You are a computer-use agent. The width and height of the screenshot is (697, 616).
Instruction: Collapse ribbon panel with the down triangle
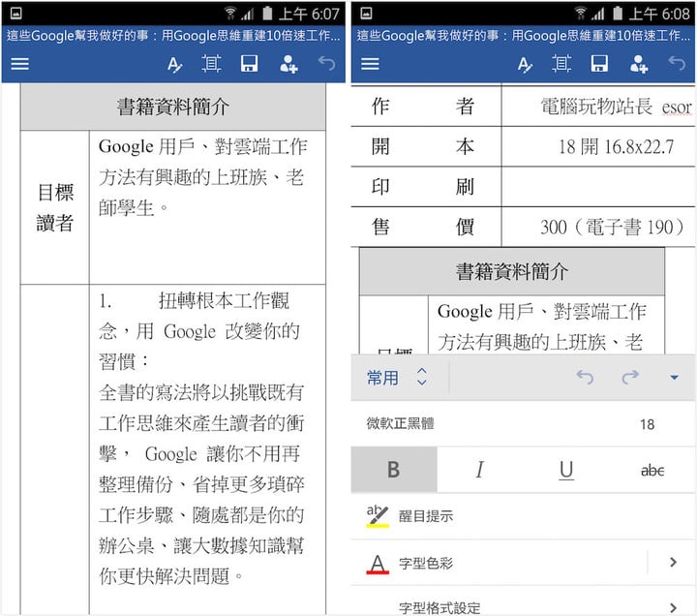tap(675, 378)
